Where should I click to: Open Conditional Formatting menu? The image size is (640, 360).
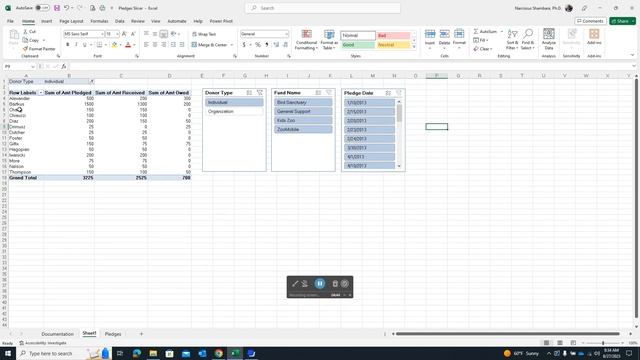306,40
